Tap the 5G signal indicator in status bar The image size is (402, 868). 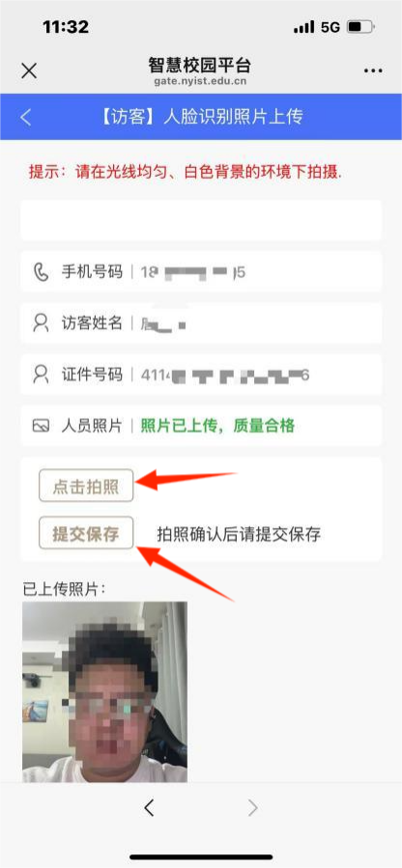click(x=330, y=27)
